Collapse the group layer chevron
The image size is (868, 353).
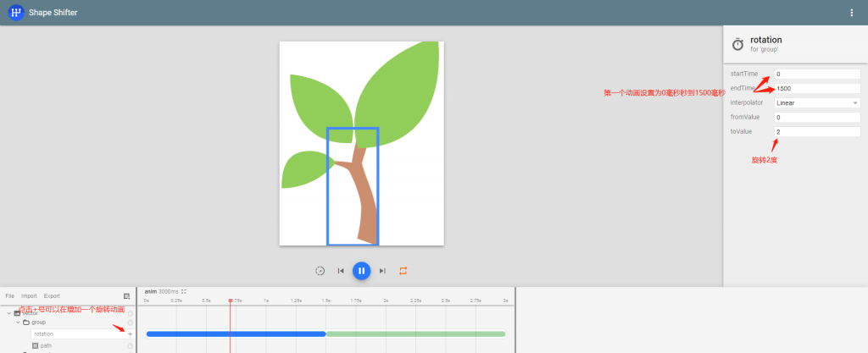click(x=18, y=323)
